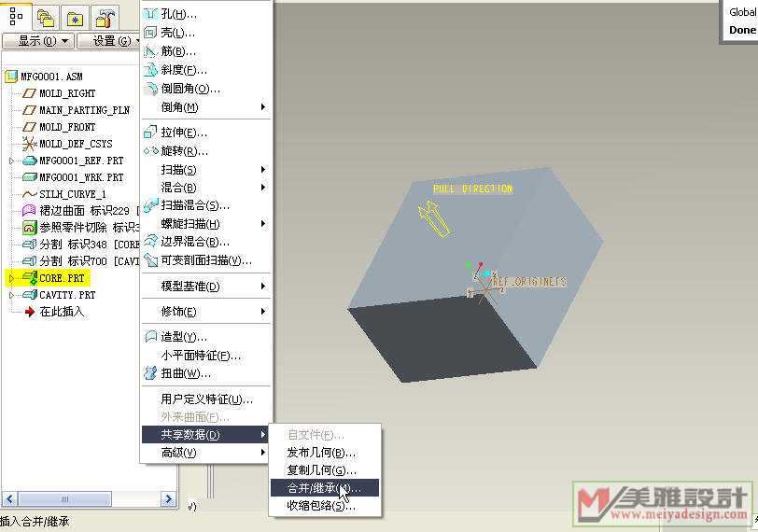Click the SILH_CURVE_1 curve icon
Screen dimensions: 758x532
point(30,194)
